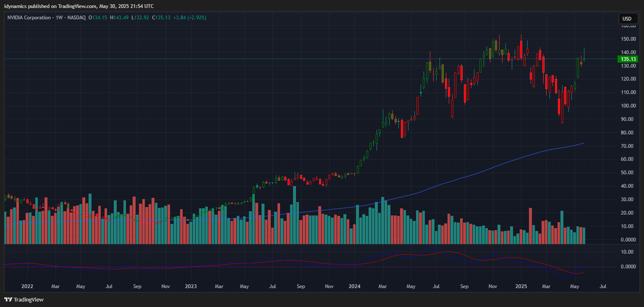This screenshot has height=307, width=644.
Task: Click 120.00 on the price scale
Action: (x=629, y=79)
